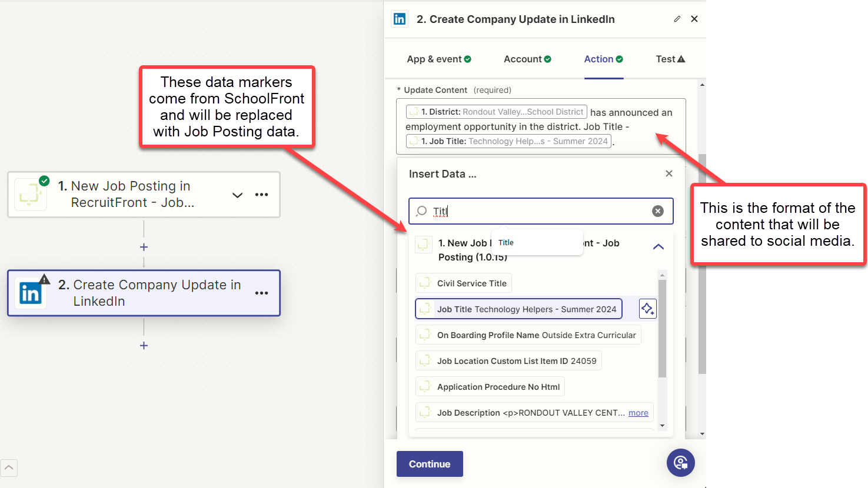Close the Insert Data popup
The height and width of the screenshot is (488, 868).
click(x=669, y=173)
